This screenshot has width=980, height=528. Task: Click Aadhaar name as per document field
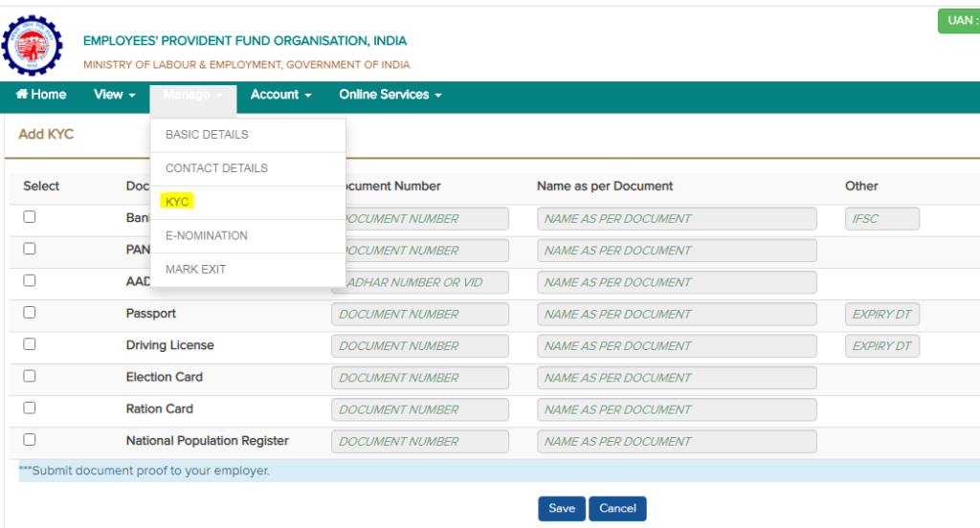coord(677,282)
